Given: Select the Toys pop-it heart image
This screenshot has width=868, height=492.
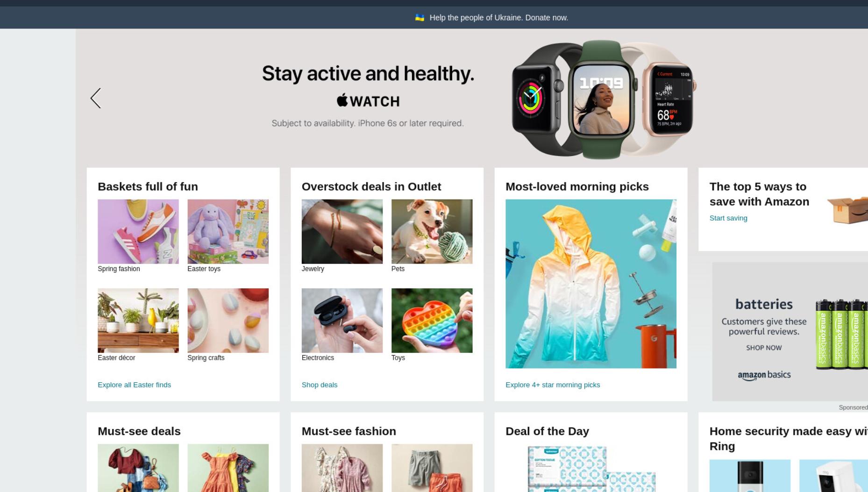Looking at the screenshot, I should coord(432,321).
